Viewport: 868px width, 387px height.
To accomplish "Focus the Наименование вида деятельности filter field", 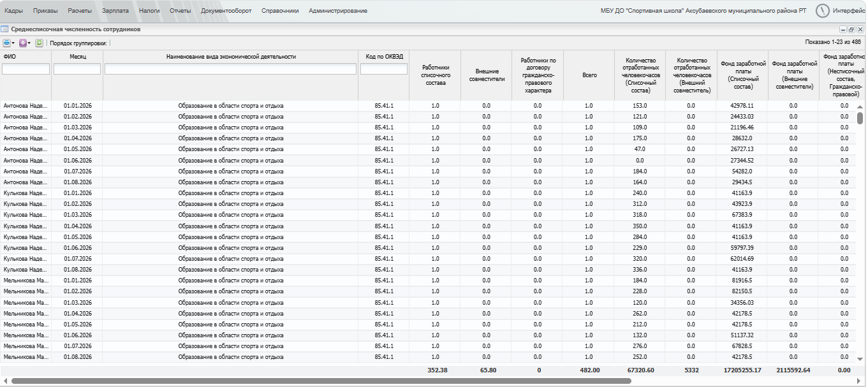I will (x=231, y=69).
